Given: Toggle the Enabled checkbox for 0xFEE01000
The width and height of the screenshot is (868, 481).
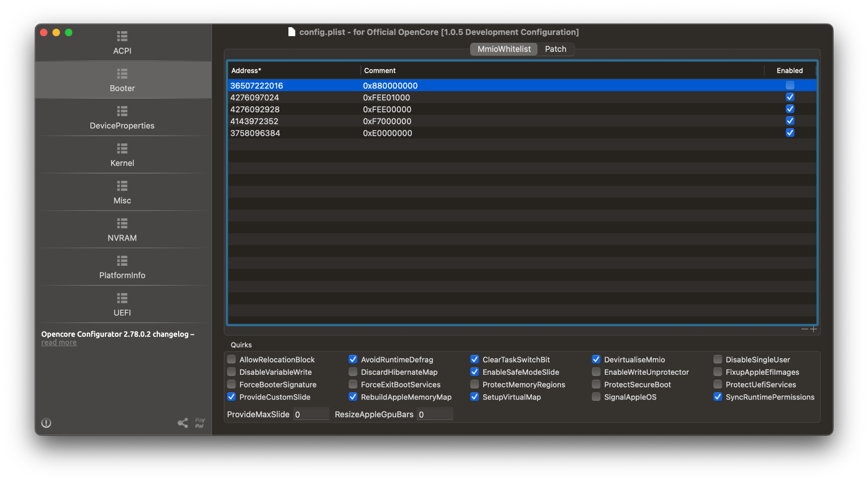Looking at the screenshot, I should tap(790, 97).
